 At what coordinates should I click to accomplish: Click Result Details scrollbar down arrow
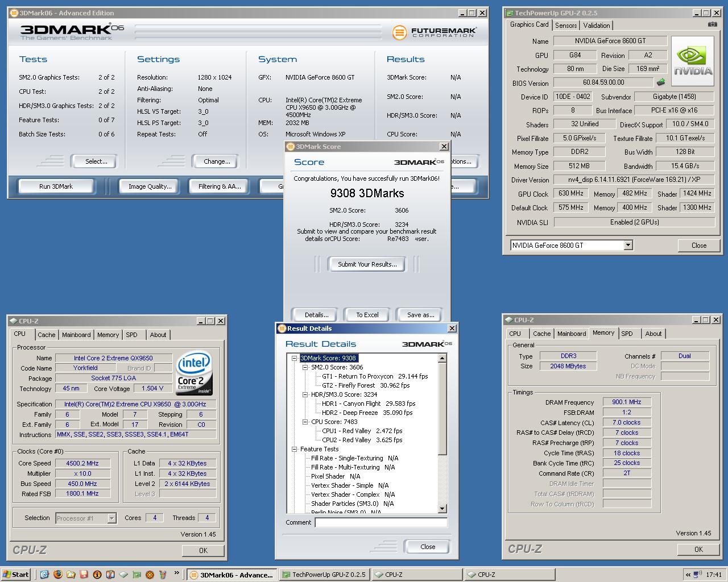point(442,509)
